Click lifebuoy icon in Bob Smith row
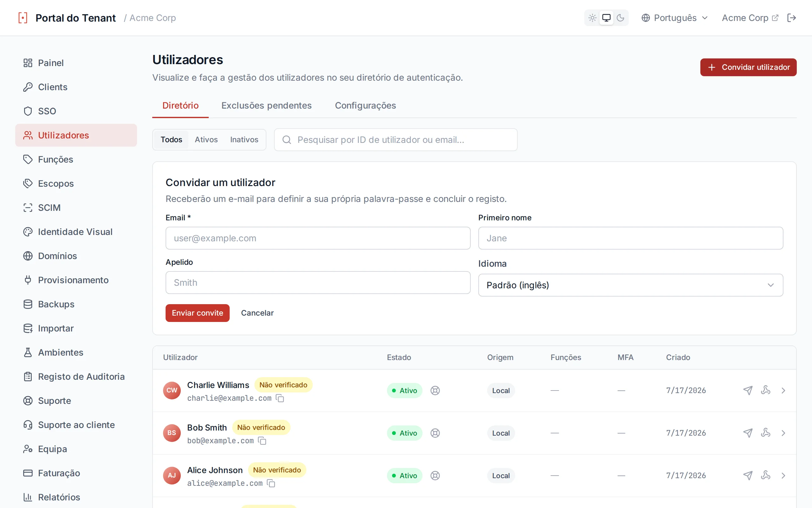This screenshot has width=812, height=508. click(x=435, y=433)
